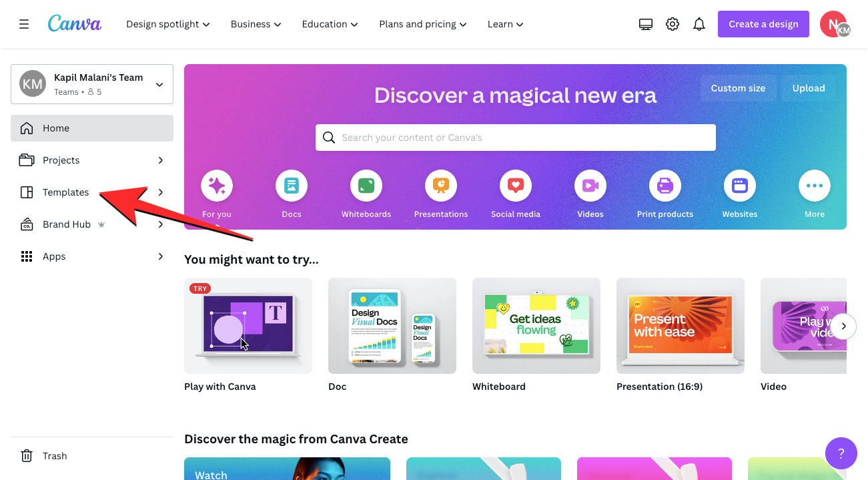
Task: Click the Create a design button
Action: tap(763, 24)
